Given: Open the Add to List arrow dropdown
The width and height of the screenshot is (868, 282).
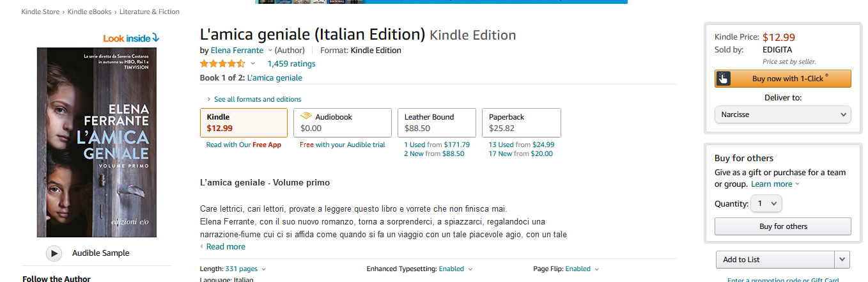Looking at the screenshot, I should point(842,260).
